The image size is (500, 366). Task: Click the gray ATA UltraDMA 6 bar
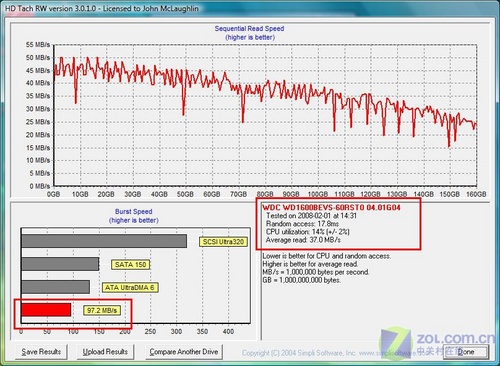pyautogui.click(x=56, y=287)
